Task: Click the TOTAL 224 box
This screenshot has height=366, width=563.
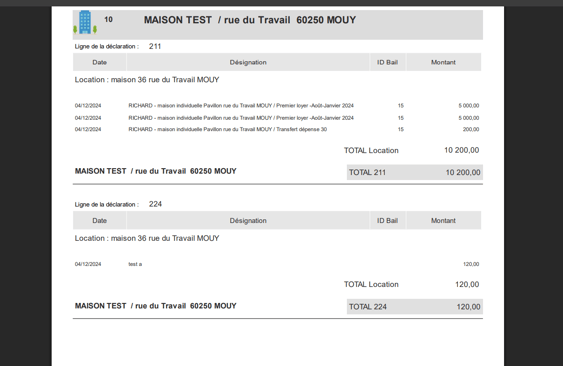Action: tap(415, 307)
